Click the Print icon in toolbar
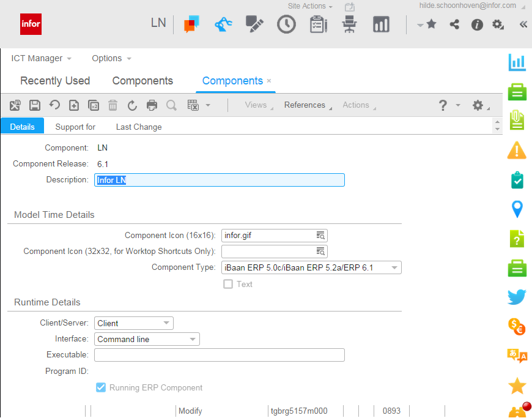This screenshot has height=418, width=532. point(152,105)
